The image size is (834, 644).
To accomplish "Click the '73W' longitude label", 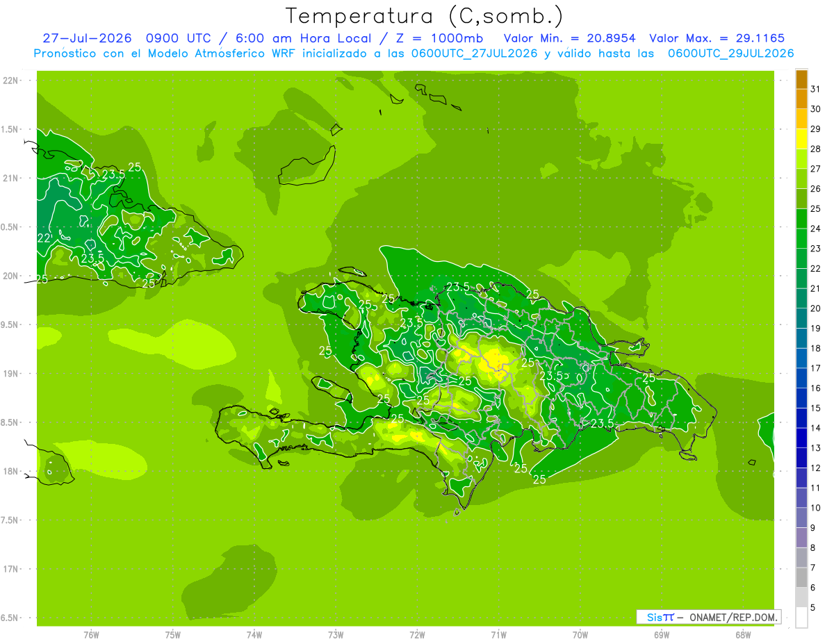I will [336, 635].
